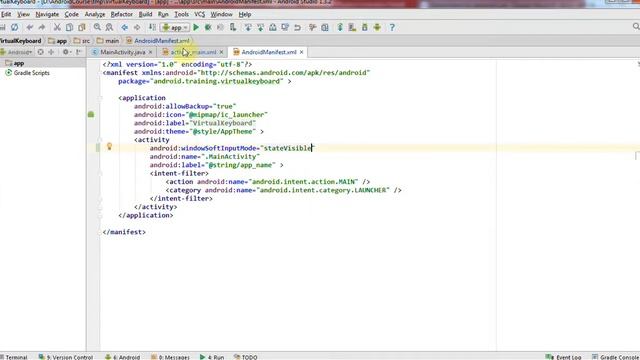Open SDK Manager toolbar icon
Image resolution: width=640 pixels, height=360 pixels.
tap(364, 27)
